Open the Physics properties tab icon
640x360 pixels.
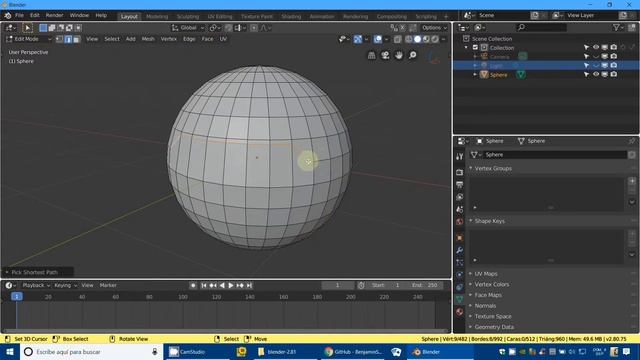tap(460, 275)
